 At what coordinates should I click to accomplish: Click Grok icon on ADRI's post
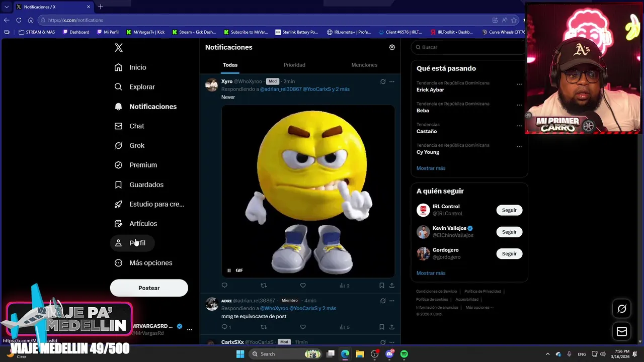[383, 301]
